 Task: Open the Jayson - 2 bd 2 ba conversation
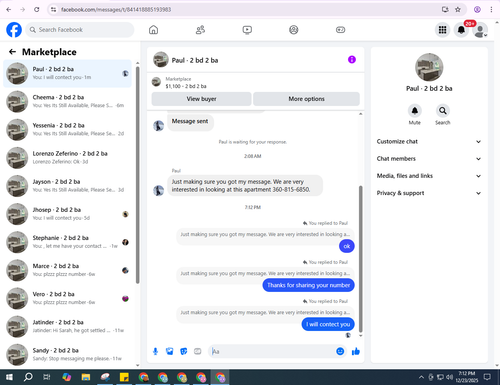point(67,186)
